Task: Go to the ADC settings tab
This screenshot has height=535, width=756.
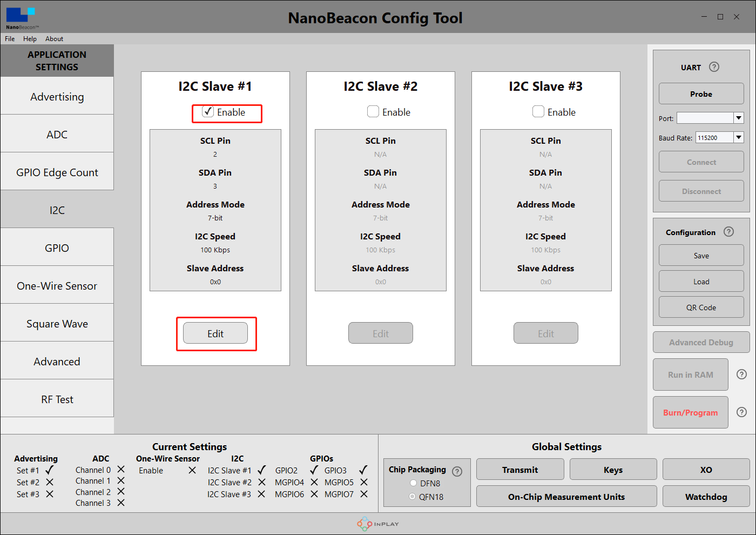Action: point(57,135)
